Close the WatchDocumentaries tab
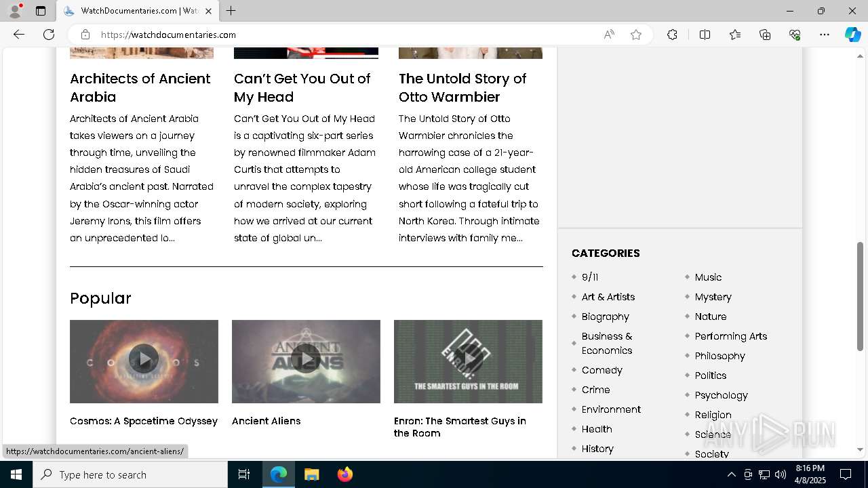868x488 pixels. [208, 11]
